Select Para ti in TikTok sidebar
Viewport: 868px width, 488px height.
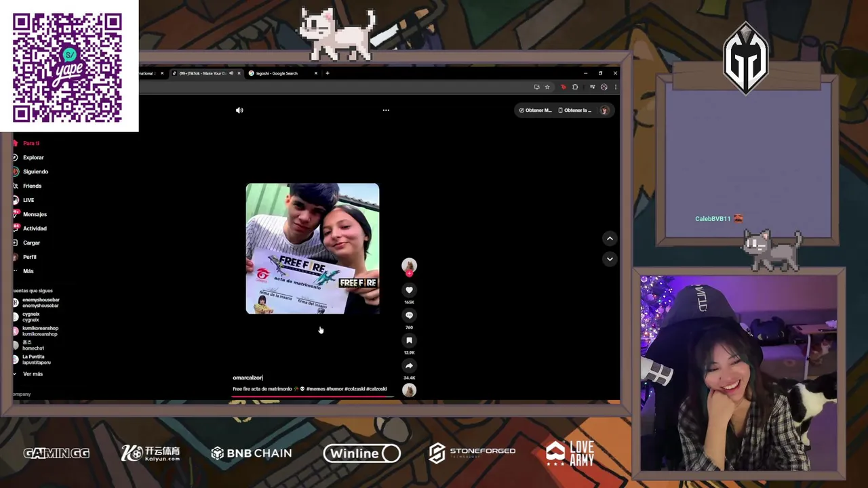31,143
